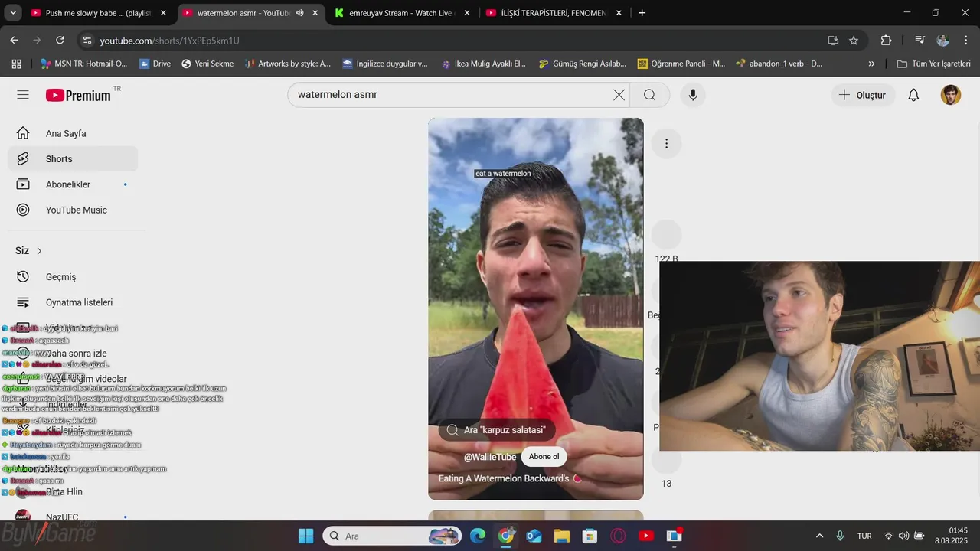Expand the Siz section

tap(29, 250)
